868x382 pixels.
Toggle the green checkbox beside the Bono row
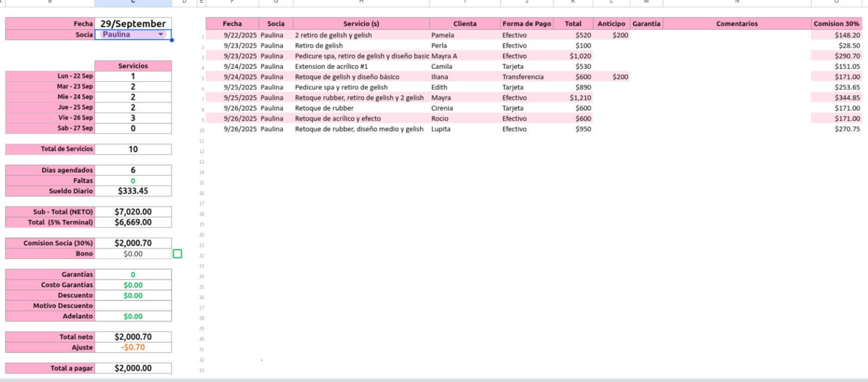coord(177,254)
